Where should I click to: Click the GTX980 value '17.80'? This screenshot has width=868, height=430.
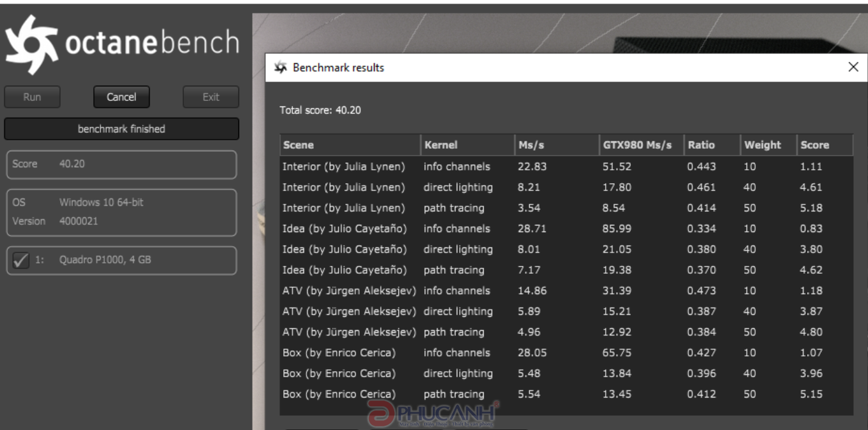tap(617, 187)
